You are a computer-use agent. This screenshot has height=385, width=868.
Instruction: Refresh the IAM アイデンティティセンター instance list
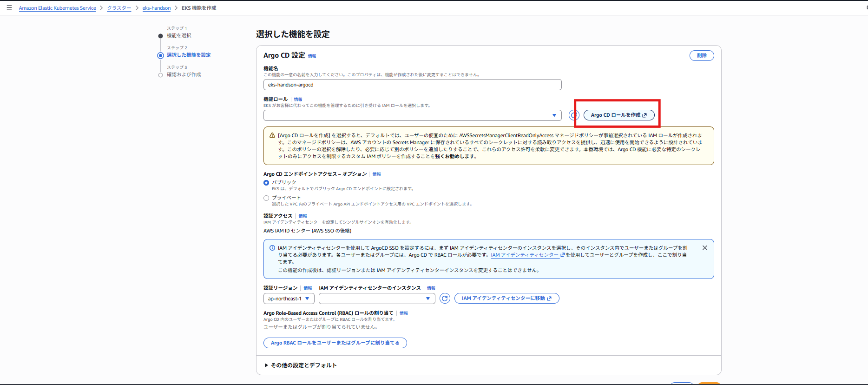pos(445,299)
